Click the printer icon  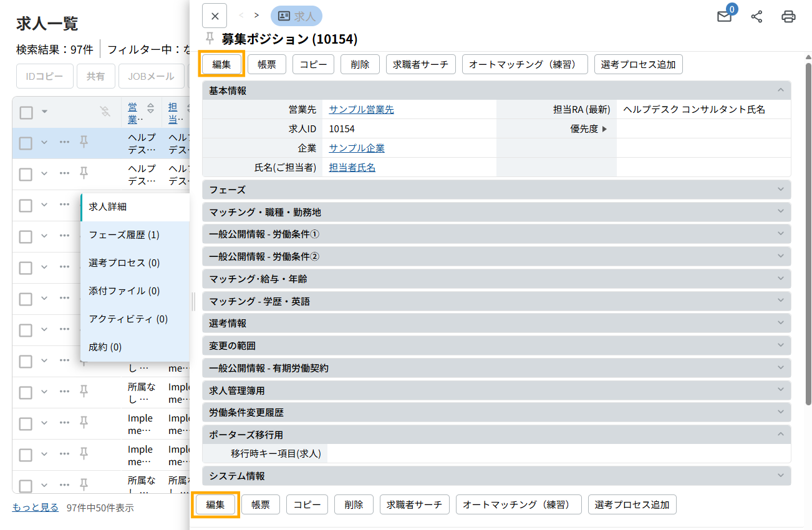pyautogui.click(x=788, y=17)
